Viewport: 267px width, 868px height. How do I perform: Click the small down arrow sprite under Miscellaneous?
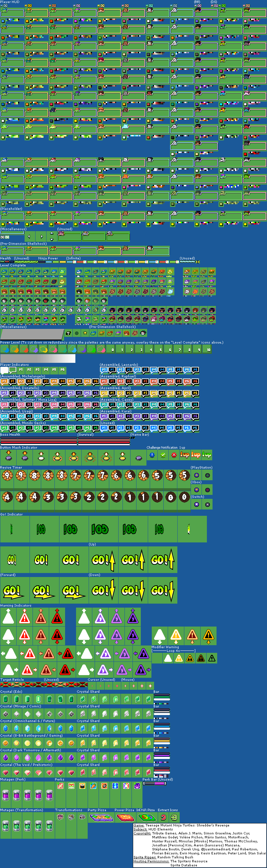pos(51,239)
